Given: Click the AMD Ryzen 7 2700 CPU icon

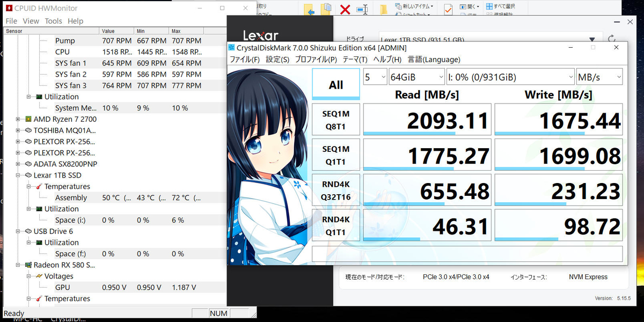Looking at the screenshot, I should point(28,119).
